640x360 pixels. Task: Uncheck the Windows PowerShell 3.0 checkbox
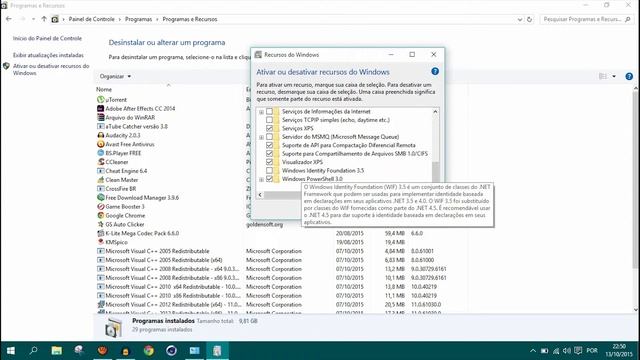click(x=269, y=179)
